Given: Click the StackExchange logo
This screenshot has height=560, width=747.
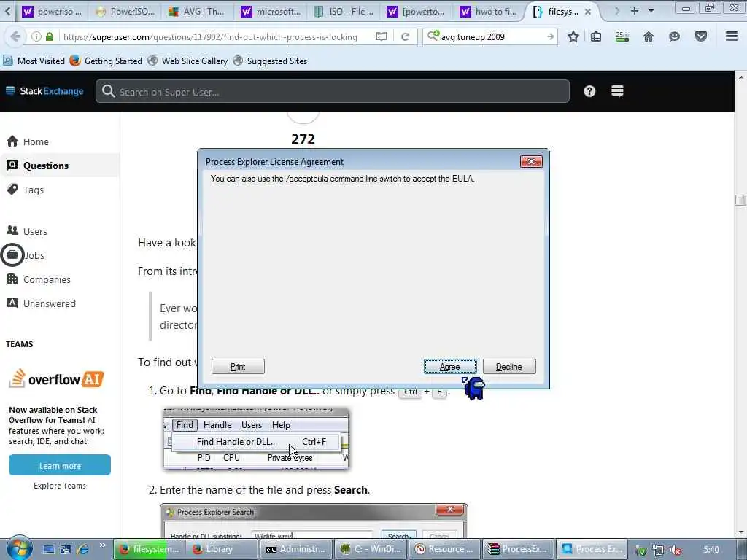Looking at the screenshot, I should pyautogui.click(x=44, y=91).
